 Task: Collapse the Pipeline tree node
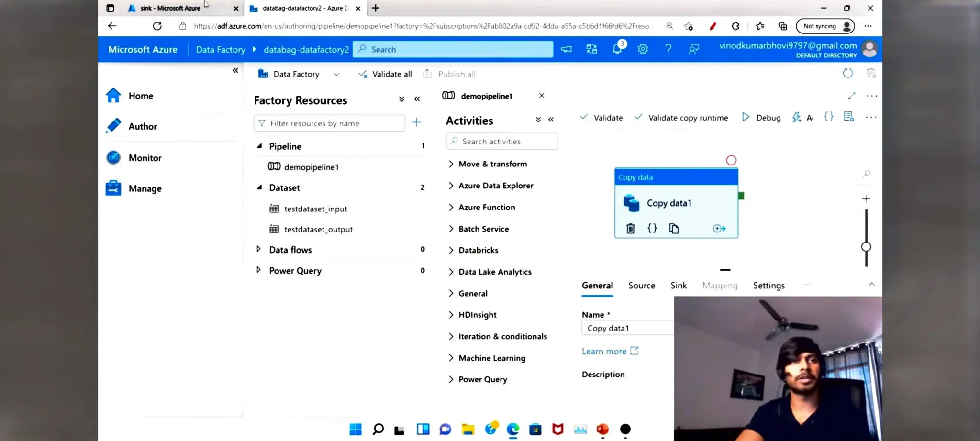click(259, 146)
